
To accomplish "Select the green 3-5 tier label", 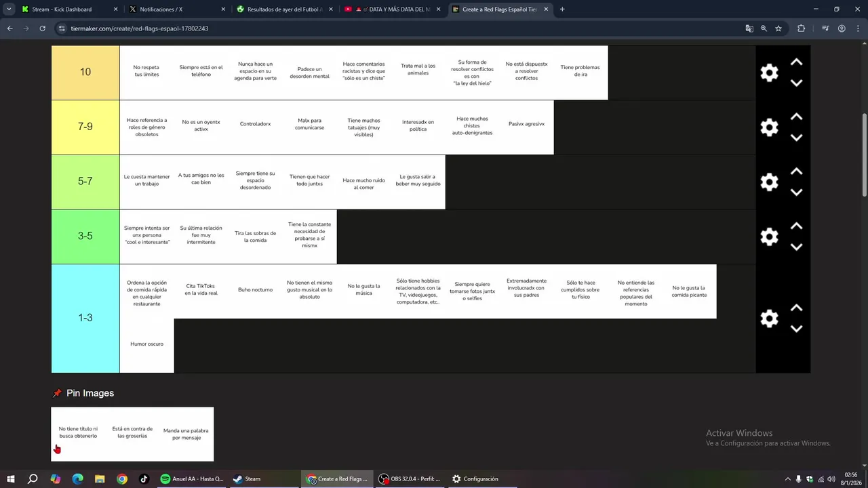I will (85, 237).
